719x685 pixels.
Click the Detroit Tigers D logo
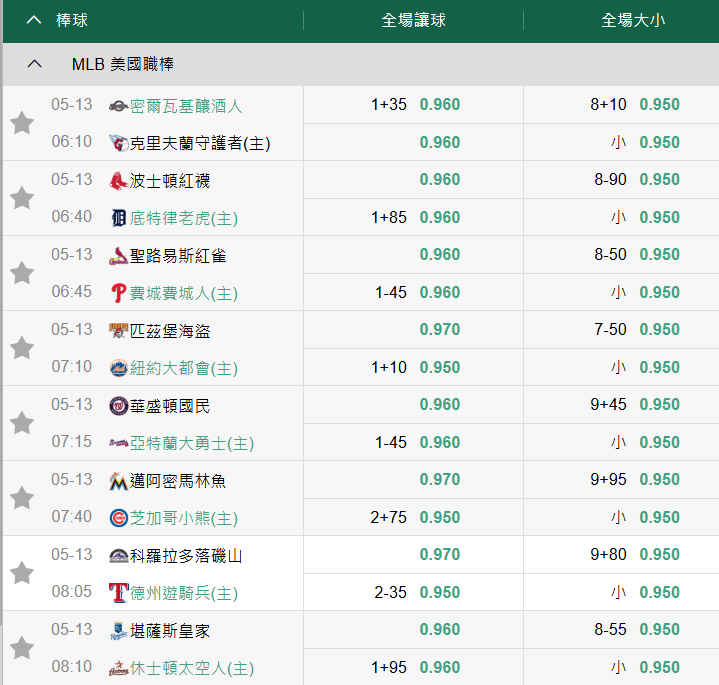coord(118,218)
